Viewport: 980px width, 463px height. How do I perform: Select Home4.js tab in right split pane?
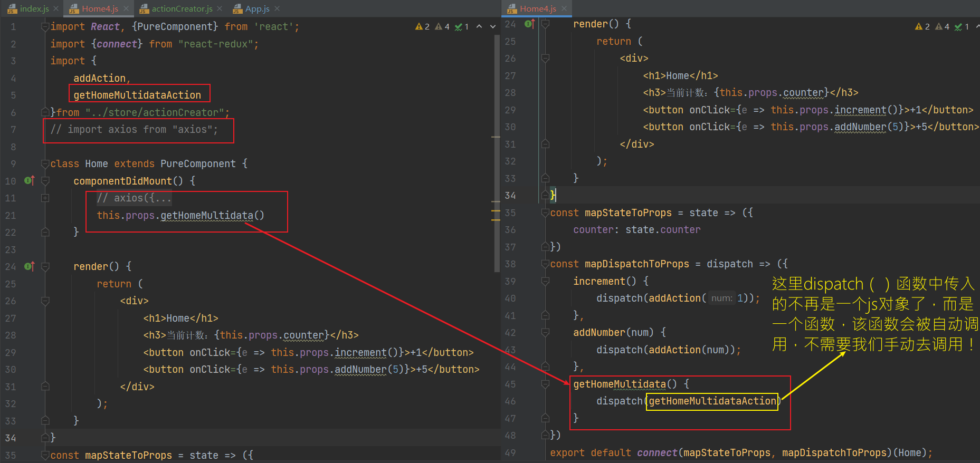point(538,8)
